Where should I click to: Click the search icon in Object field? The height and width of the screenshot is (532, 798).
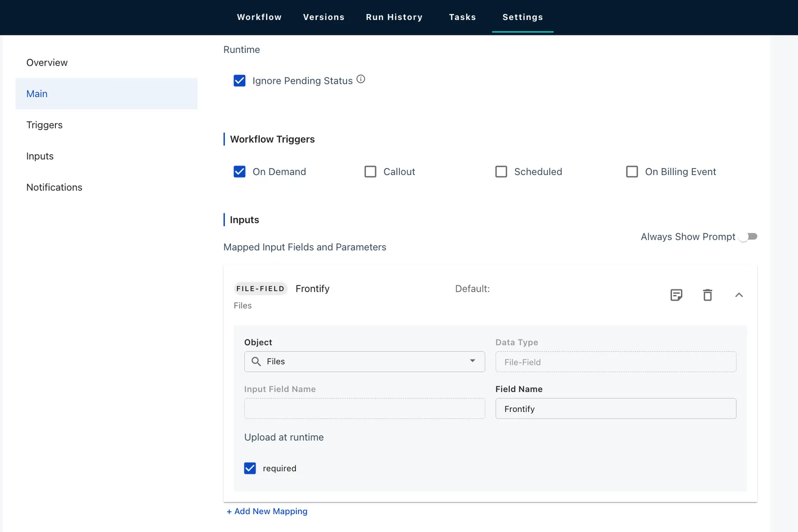256,361
